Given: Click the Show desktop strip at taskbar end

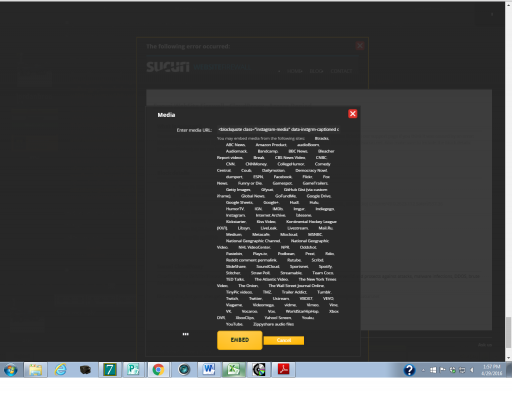Looking at the screenshot, I should pos(509,370).
